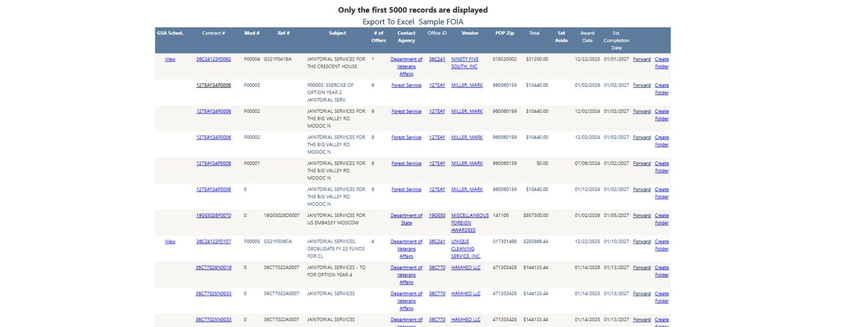This screenshot has height=327, width=868.
Task: Open contract 127EAY24P0006 with mod P00001
Action: [x=213, y=163]
